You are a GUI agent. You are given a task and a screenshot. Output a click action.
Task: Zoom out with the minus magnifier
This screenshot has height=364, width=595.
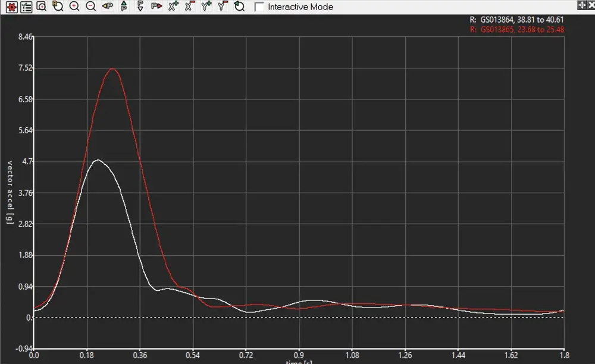click(x=90, y=6)
